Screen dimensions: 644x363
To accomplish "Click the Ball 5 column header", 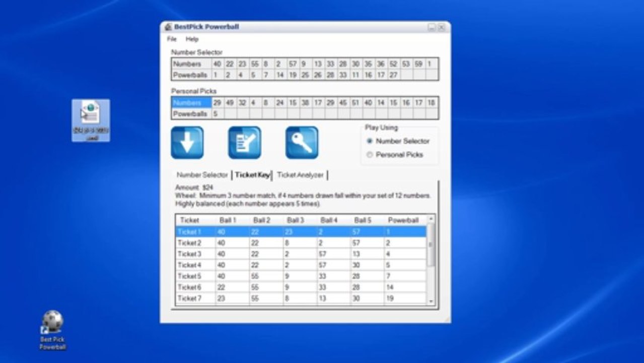I will click(367, 220).
